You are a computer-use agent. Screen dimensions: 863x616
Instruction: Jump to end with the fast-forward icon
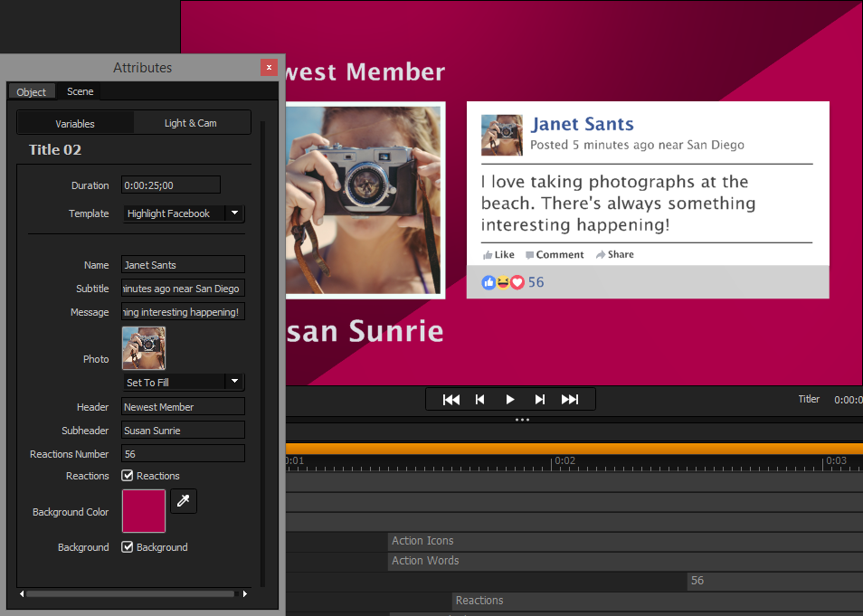pyautogui.click(x=570, y=399)
